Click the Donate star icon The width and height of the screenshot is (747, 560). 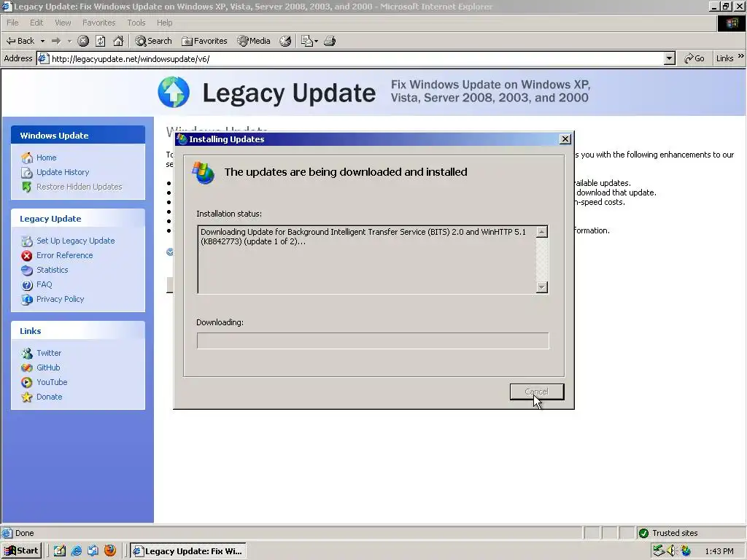pyautogui.click(x=27, y=397)
